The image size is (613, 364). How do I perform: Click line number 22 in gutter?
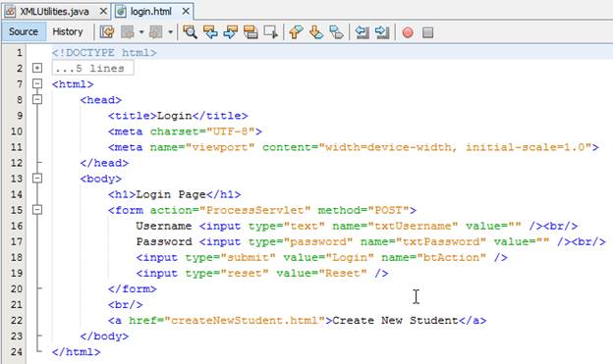pos(17,321)
